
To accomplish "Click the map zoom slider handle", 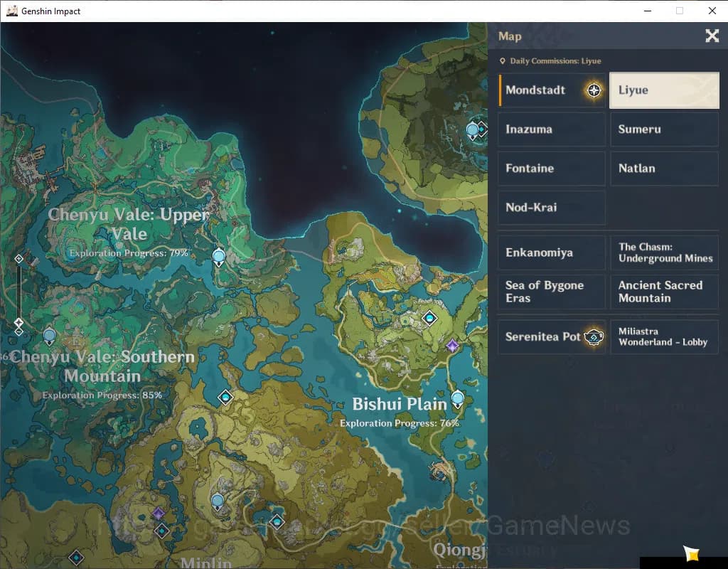I will (18, 322).
